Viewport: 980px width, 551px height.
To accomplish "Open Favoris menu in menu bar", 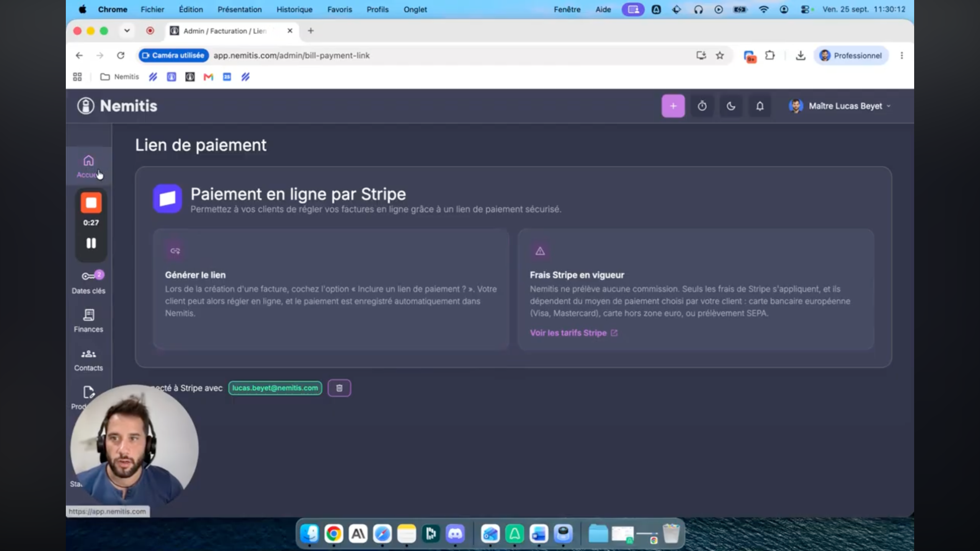I will click(340, 9).
